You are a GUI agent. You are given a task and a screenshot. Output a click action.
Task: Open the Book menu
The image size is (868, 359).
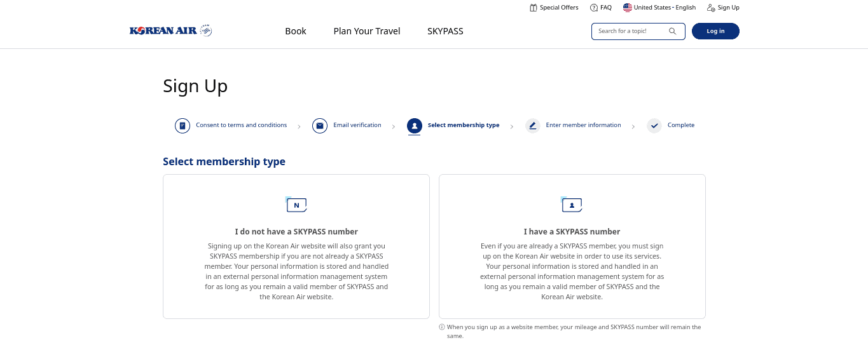pyautogui.click(x=296, y=31)
